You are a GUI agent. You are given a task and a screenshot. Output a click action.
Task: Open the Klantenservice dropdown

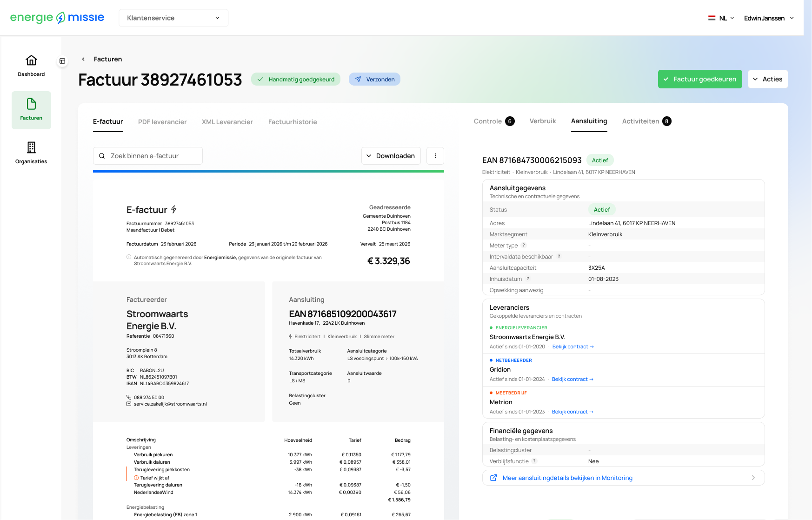tap(173, 18)
